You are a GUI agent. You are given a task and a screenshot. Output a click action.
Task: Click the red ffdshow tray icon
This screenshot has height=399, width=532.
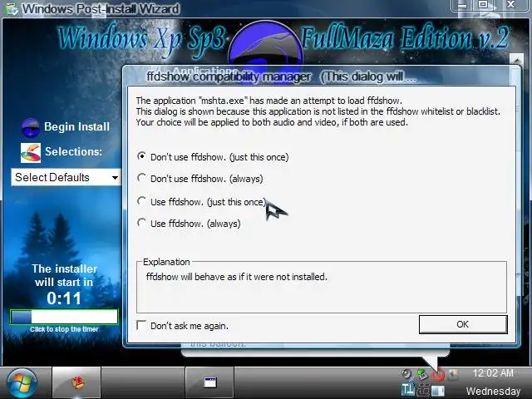(438, 375)
